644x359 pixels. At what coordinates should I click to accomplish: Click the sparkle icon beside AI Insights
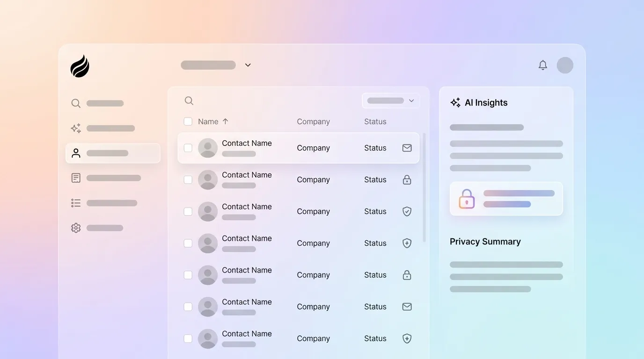(x=455, y=103)
